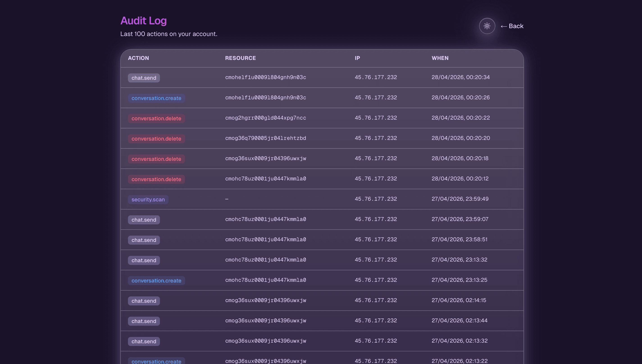
Task: Click the timestamp 28/04/2026, 00:20:20
Action: point(460,138)
